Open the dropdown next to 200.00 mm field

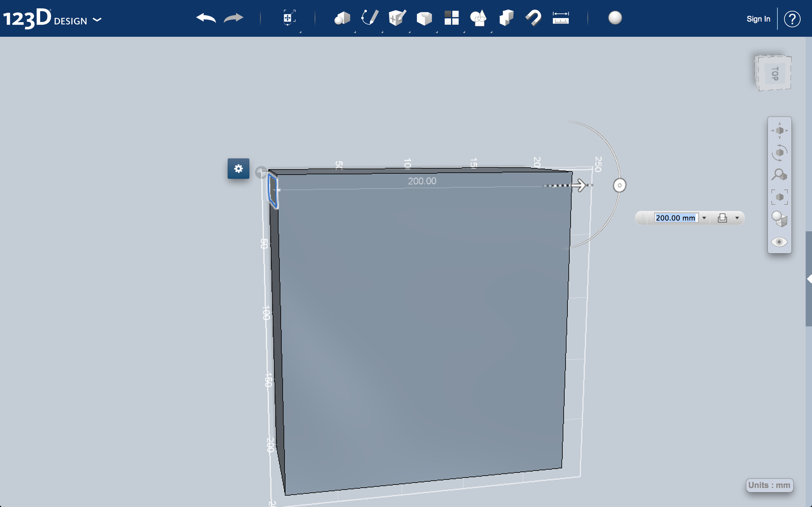[x=704, y=218]
